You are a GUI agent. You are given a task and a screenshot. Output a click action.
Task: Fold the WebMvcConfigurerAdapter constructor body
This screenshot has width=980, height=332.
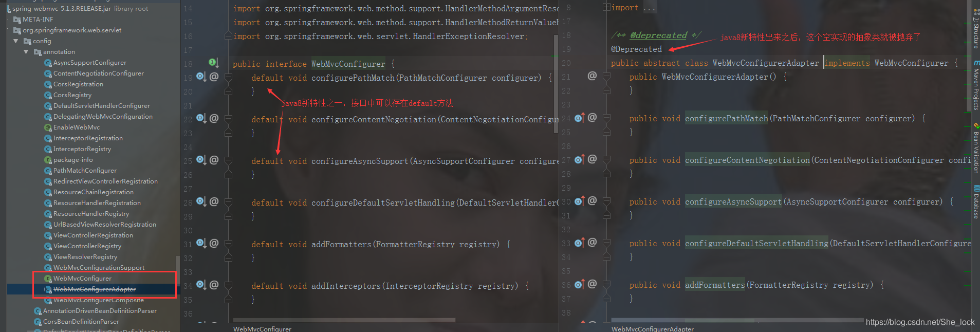point(606,77)
